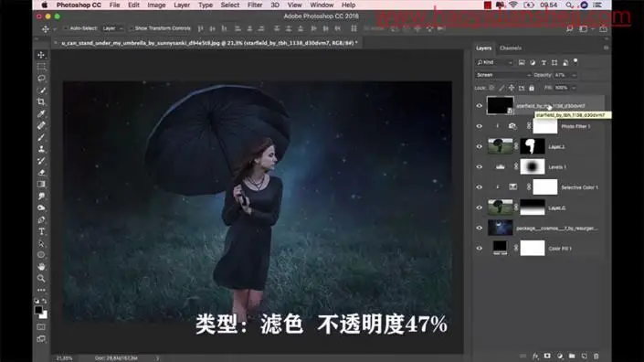The width and height of the screenshot is (644, 362).
Task: Select the Rectangular Marquee tool
Action: [41, 67]
